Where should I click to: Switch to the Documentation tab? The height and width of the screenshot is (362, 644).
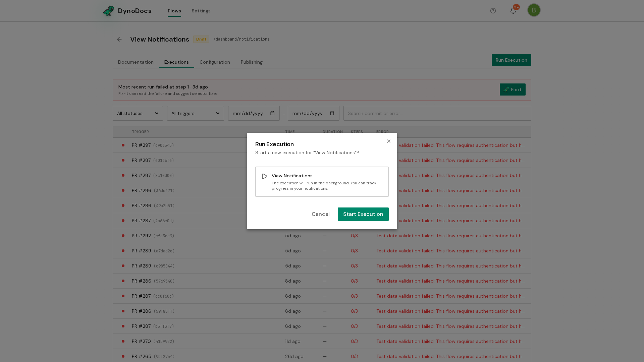pos(136,62)
